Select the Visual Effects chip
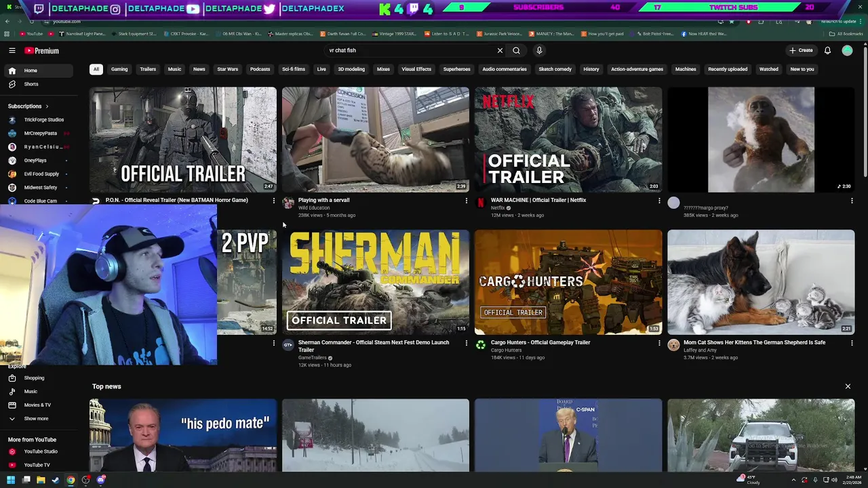This screenshot has width=868, height=488. pos(416,69)
